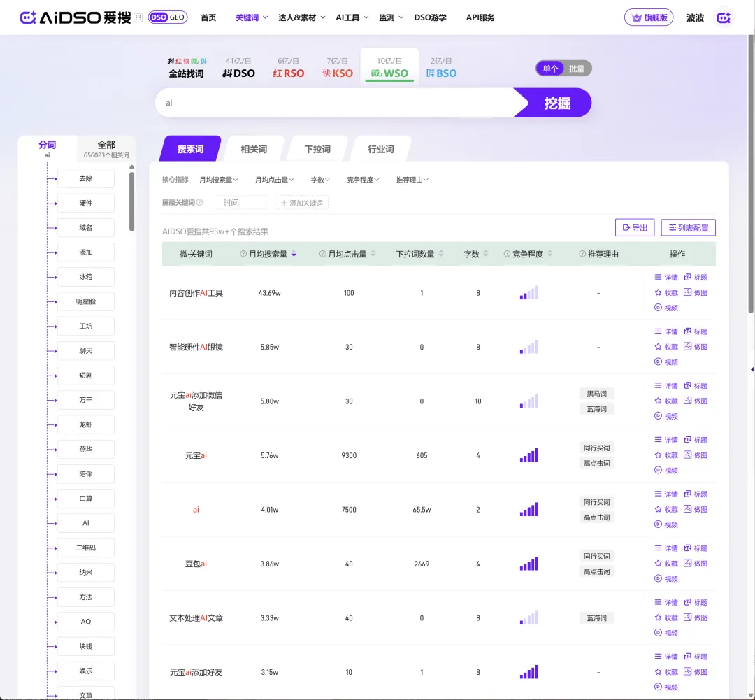This screenshot has height=700, width=755.
Task: Switch to 行业词 tab
Action: point(381,149)
